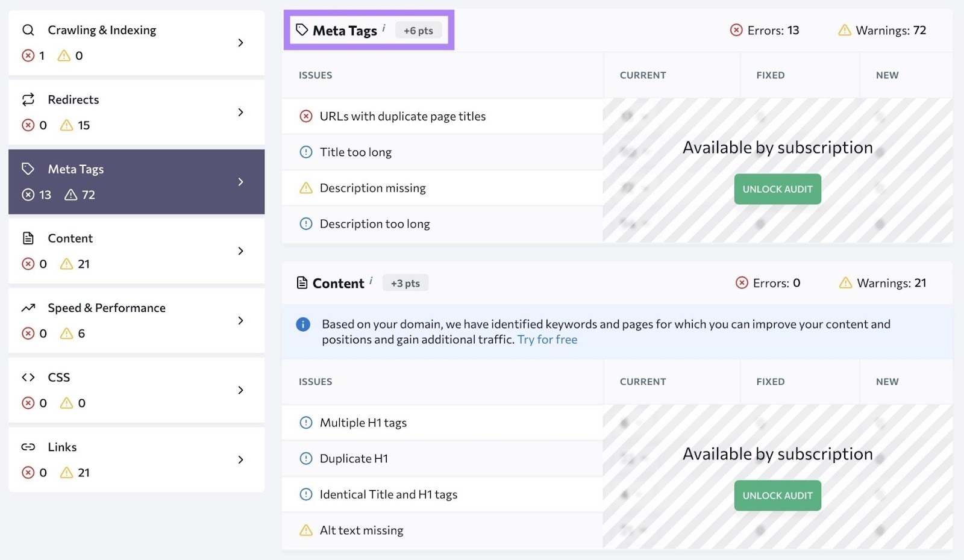Click the Errors icon in Meta Tags header
The height and width of the screenshot is (560, 964).
[x=736, y=30]
